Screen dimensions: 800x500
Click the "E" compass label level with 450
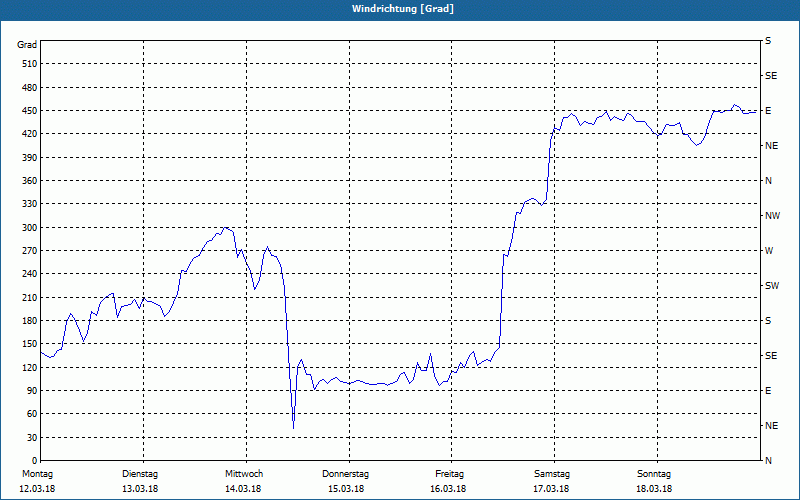tap(768, 111)
